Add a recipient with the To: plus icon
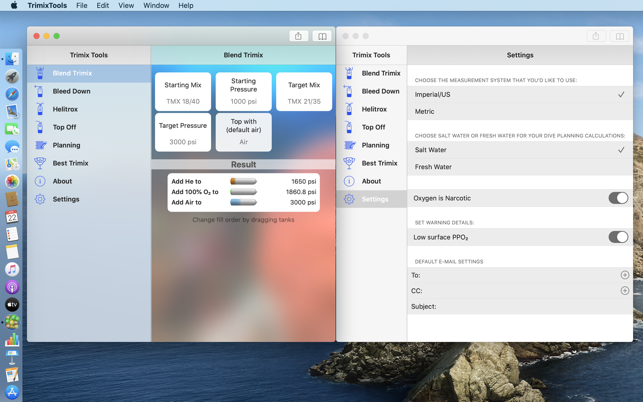 point(625,275)
